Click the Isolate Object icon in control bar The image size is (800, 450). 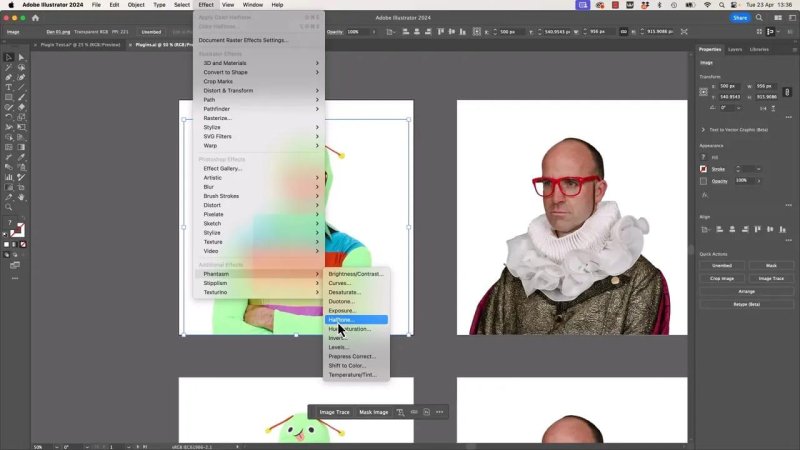[684, 32]
